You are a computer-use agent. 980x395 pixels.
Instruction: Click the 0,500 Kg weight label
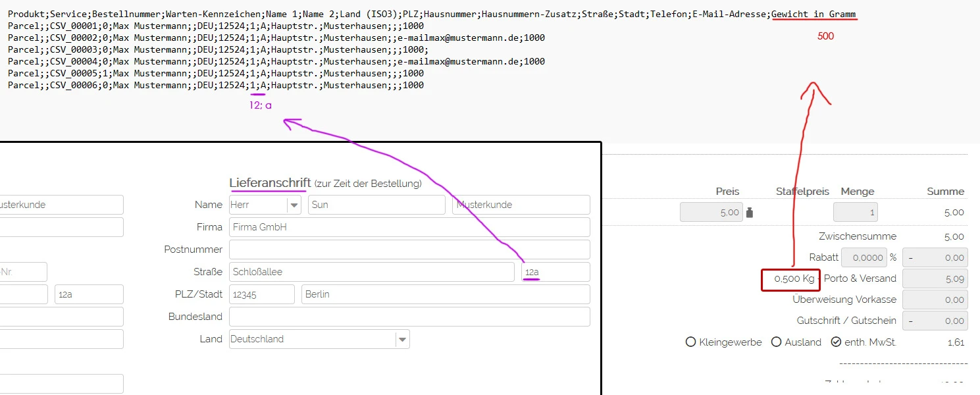[790, 279]
